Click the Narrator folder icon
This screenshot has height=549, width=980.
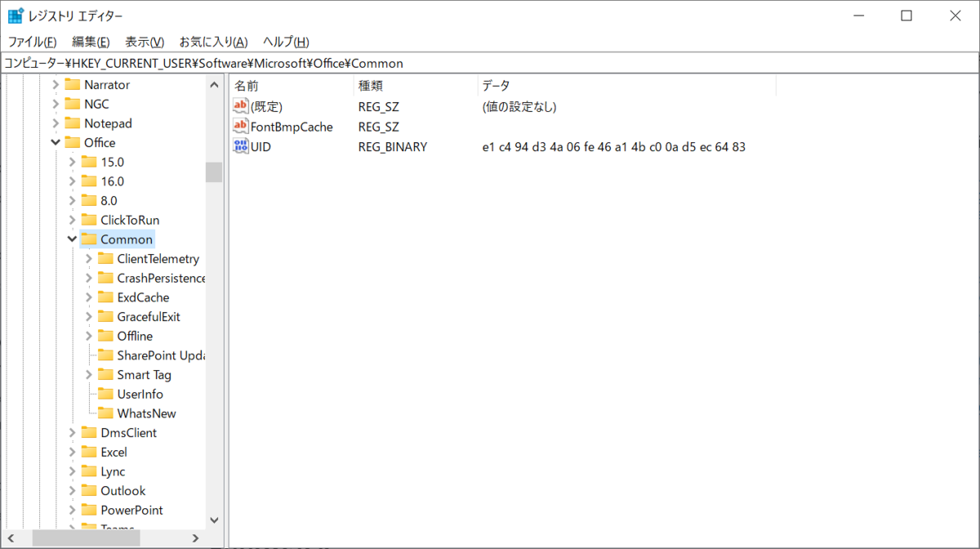click(x=72, y=84)
